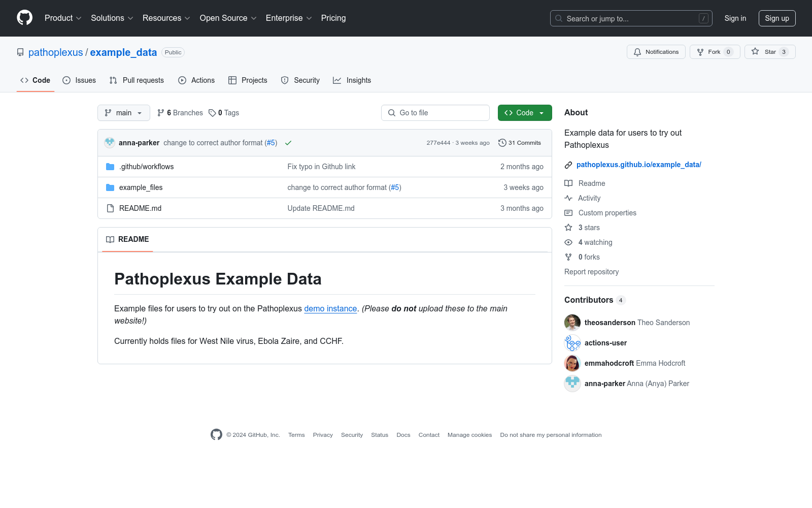812x508 pixels.
Task: Expand the Product menu
Action: 63,18
